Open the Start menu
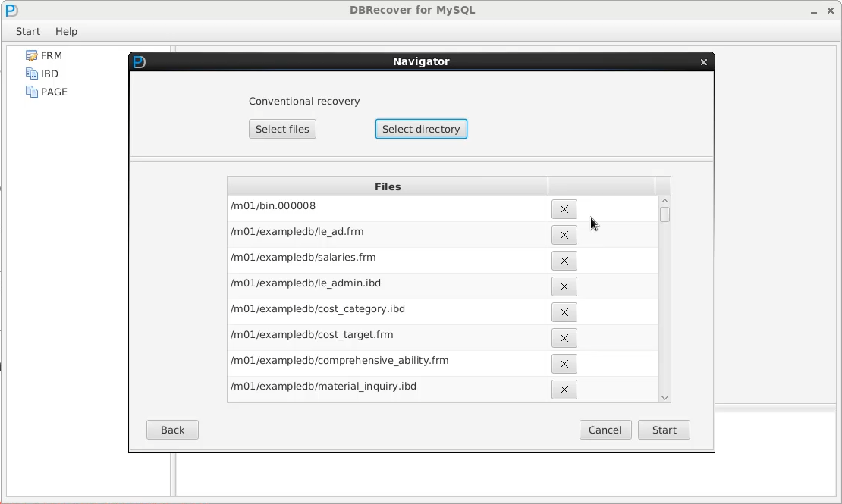842x504 pixels. pos(28,31)
